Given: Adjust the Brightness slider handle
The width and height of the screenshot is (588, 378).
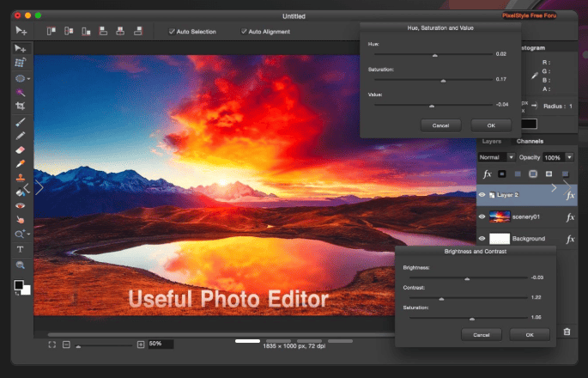Looking at the screenshot, I should [x=467, y=279].
